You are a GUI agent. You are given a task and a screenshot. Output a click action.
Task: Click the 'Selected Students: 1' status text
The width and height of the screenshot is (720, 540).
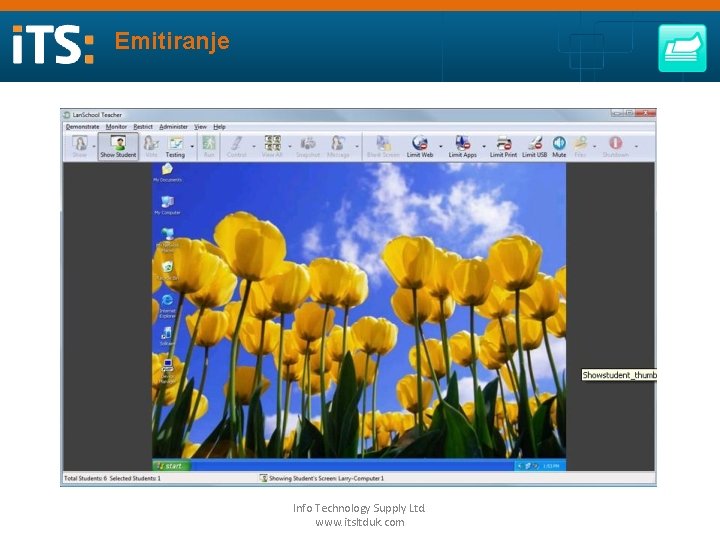click(135, 478)
